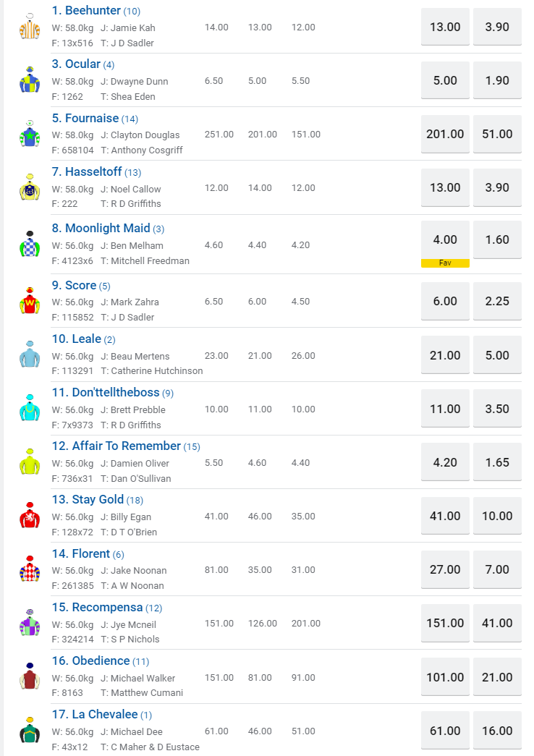
Task: Select Fournaise win odds 201.00
Action: 445,134
